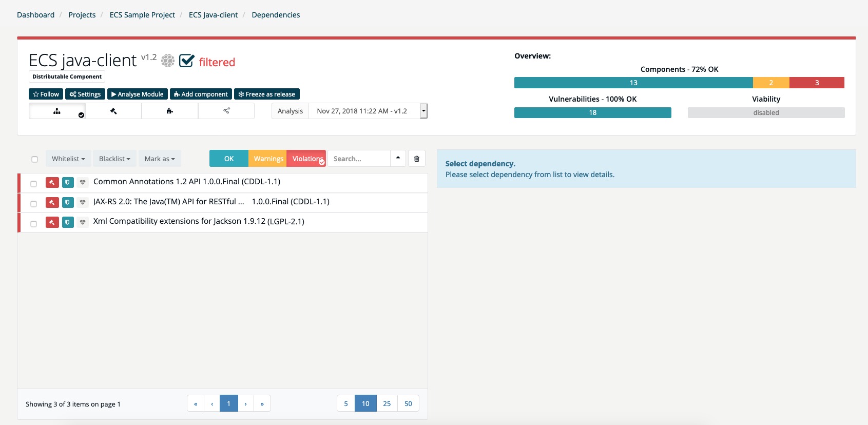Screen dimensions: 868x425
Task: Go to the Dashboard breadcrumb
Action: [35, 15]
